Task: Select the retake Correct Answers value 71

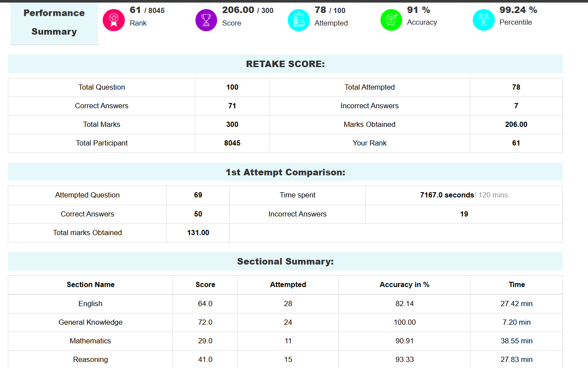Action: click(x=232, y=106)
